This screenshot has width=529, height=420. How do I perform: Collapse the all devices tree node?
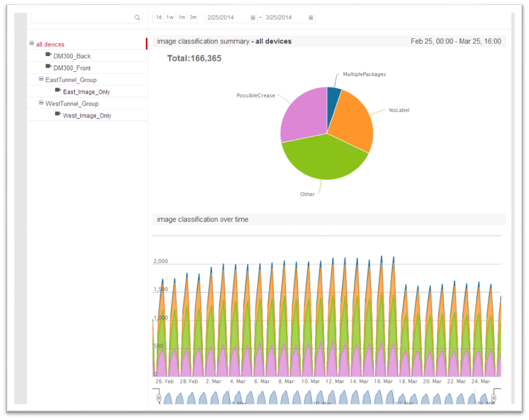[x=32, y=44]
